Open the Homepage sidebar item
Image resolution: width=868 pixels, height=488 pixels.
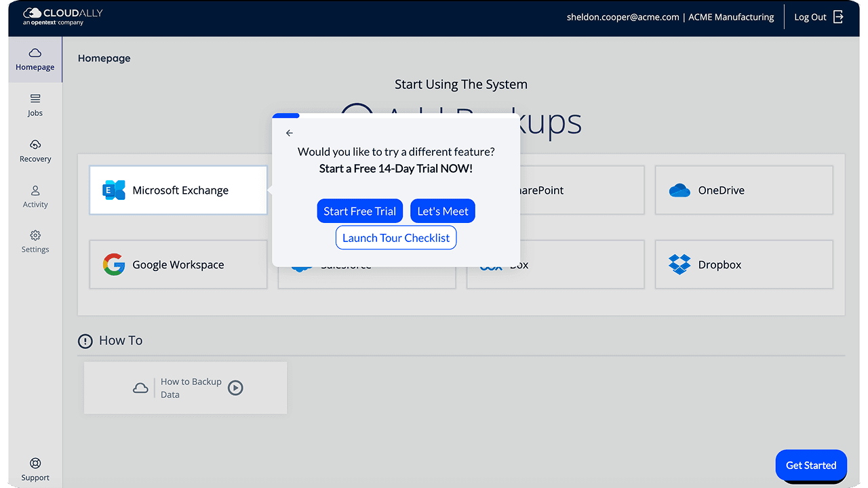(35, 60)
